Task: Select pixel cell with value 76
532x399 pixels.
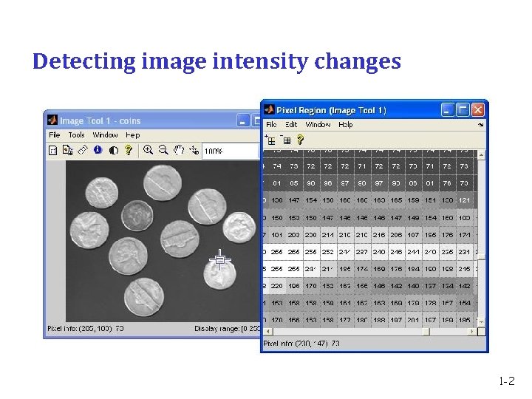Action: (447, 183)
